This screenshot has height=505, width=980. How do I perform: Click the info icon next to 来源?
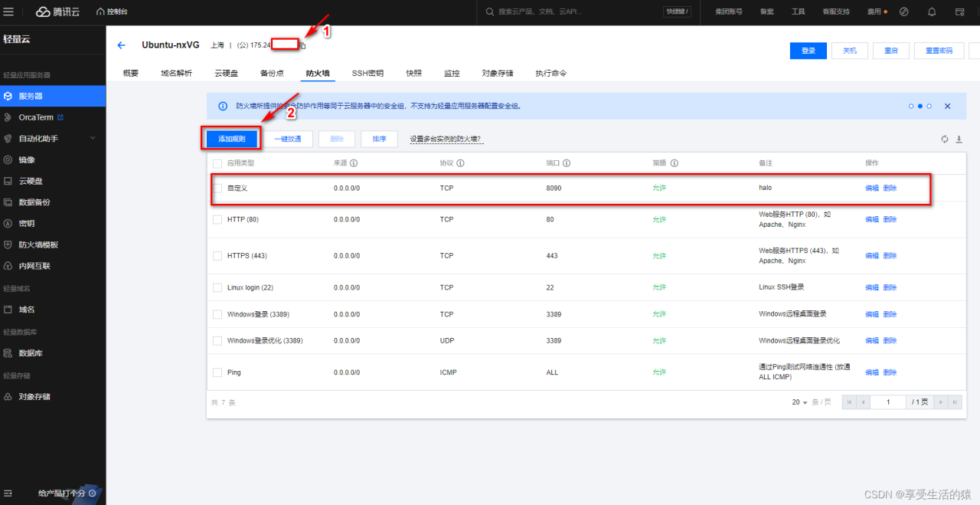354,163
